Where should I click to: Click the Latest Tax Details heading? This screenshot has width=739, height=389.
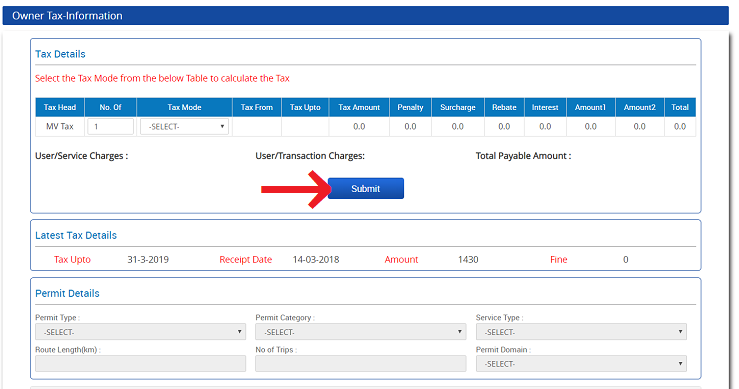[76, 235]
